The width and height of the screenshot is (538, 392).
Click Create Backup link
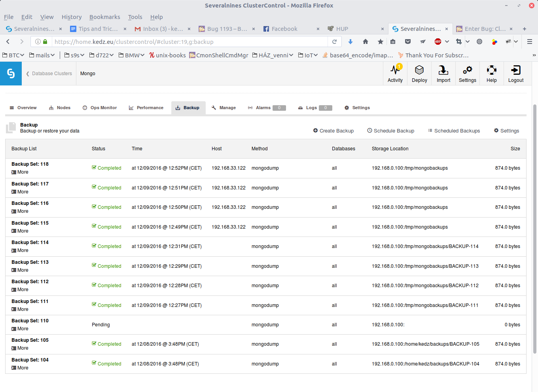pyautogui.click(x=333, y=131)
